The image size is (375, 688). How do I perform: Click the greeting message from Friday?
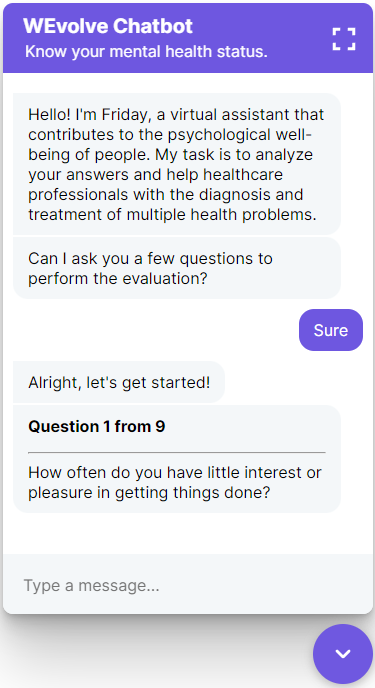point(177,164)
